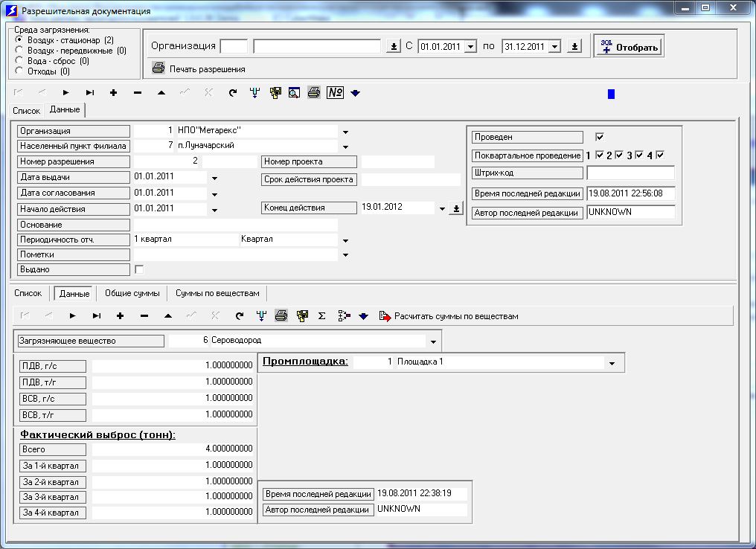Click the 'Основание' input field
Image resolution: width=756 pixels, height=549 pixels.
click(x=236, y=225)
